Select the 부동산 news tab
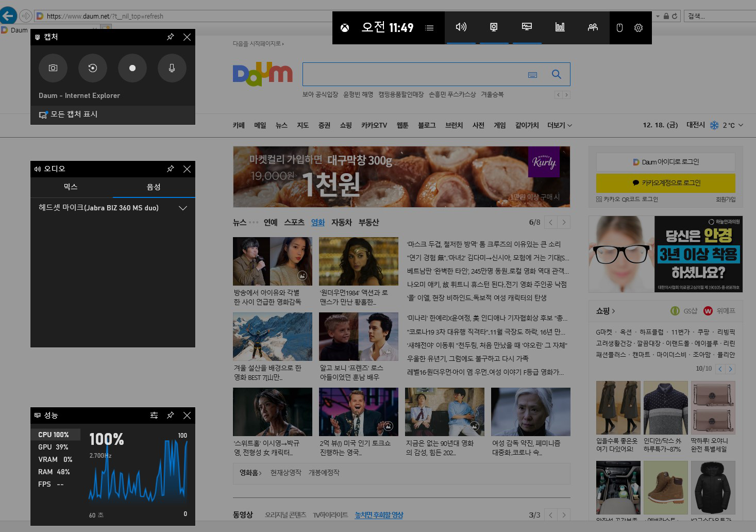Image resolution: width=756 pixels, height=532 pixels. tap(369, 222)
